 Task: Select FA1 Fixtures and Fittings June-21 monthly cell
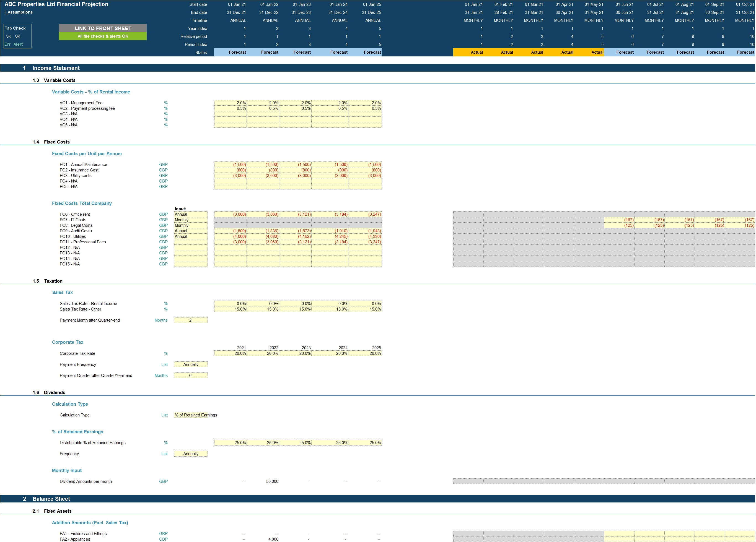pos(619,534)
